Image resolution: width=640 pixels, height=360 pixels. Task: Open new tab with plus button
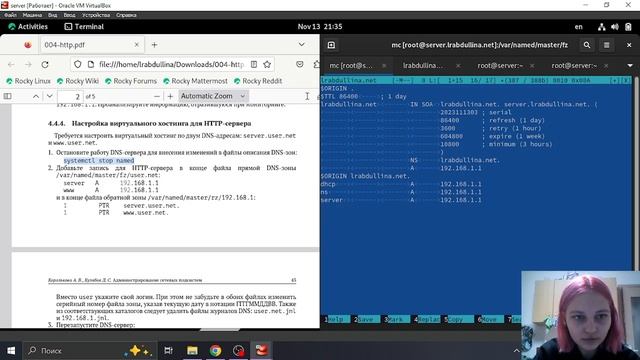154,45
